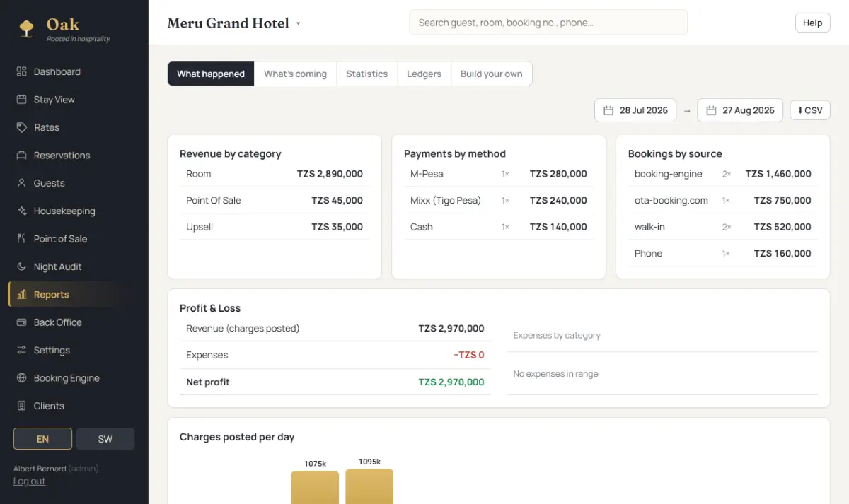
Task: Click the Reports bar chart icon
Action: (21, 295)
